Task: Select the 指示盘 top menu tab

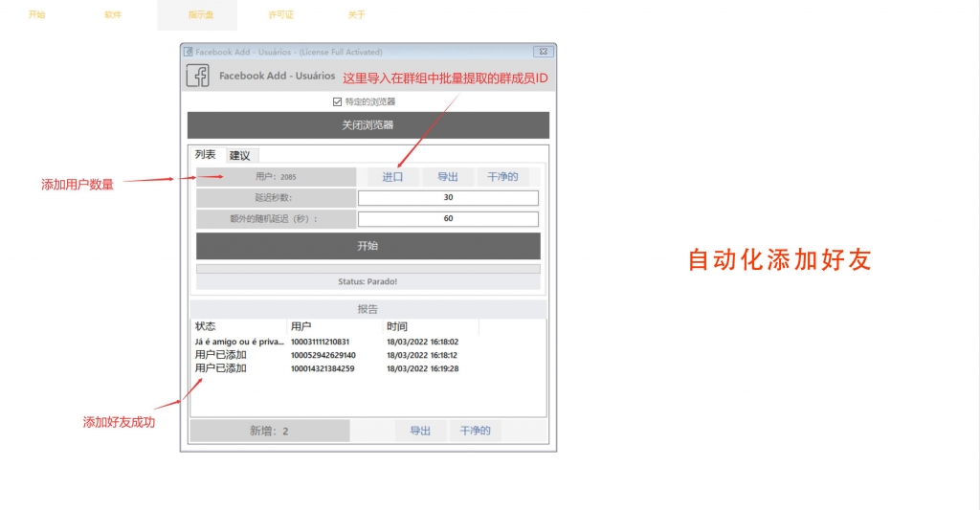Action: (197, 15)
